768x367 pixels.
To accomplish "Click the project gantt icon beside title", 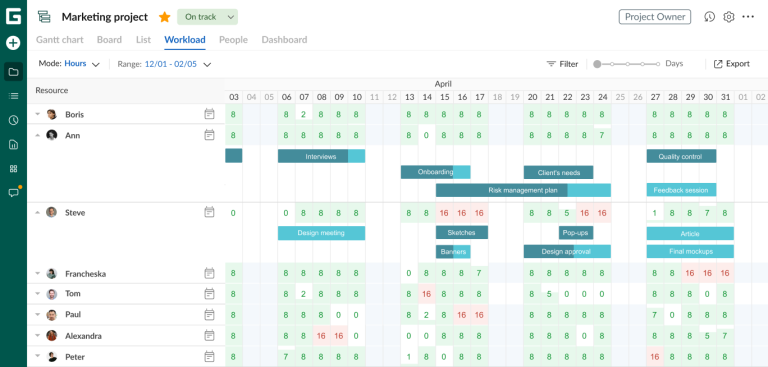I will [x=44, y=17].
